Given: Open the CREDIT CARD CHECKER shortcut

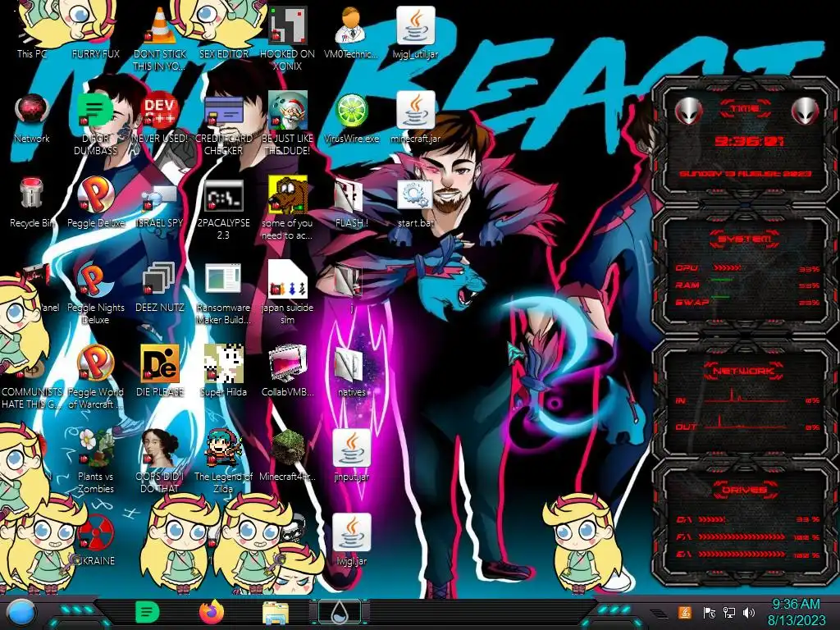Looking at the screenshot, I should [x=223, y=123].
